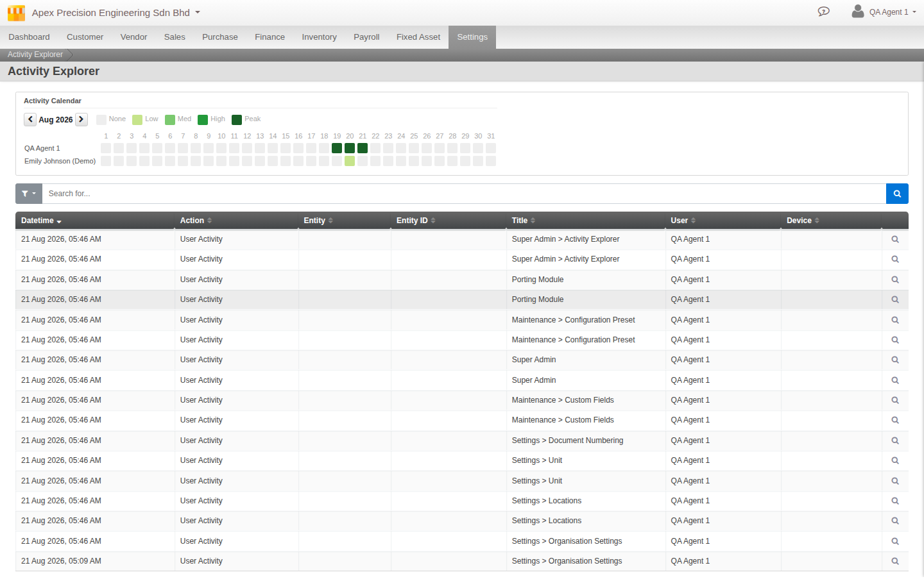
Task: Open the Purchase menu
Action: pos(220,37)
